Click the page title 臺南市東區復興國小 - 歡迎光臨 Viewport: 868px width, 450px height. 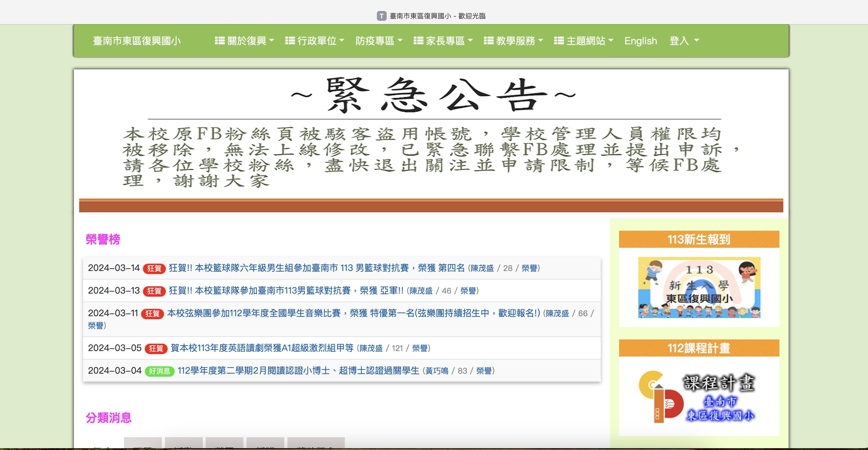438,16
